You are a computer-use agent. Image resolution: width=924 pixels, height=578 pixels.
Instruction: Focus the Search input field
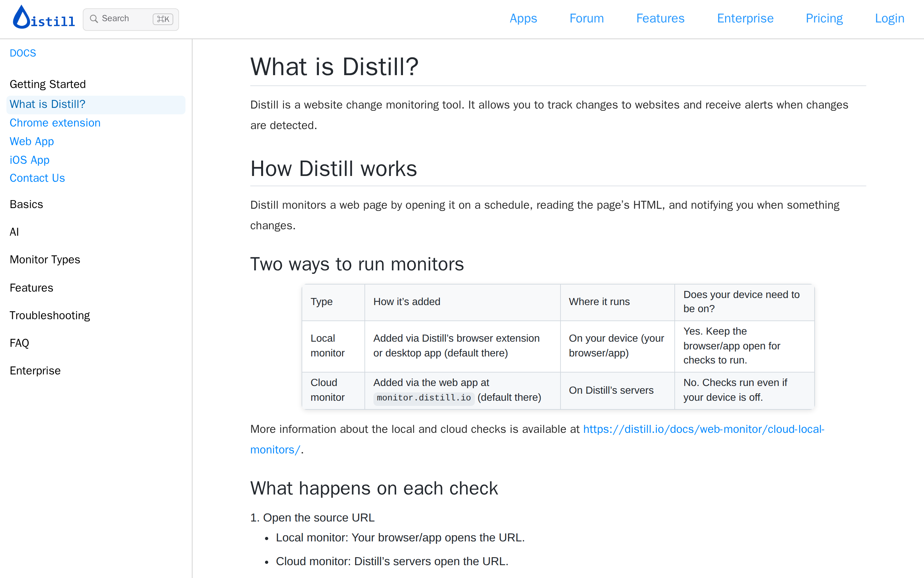click(x=131, y=19)
